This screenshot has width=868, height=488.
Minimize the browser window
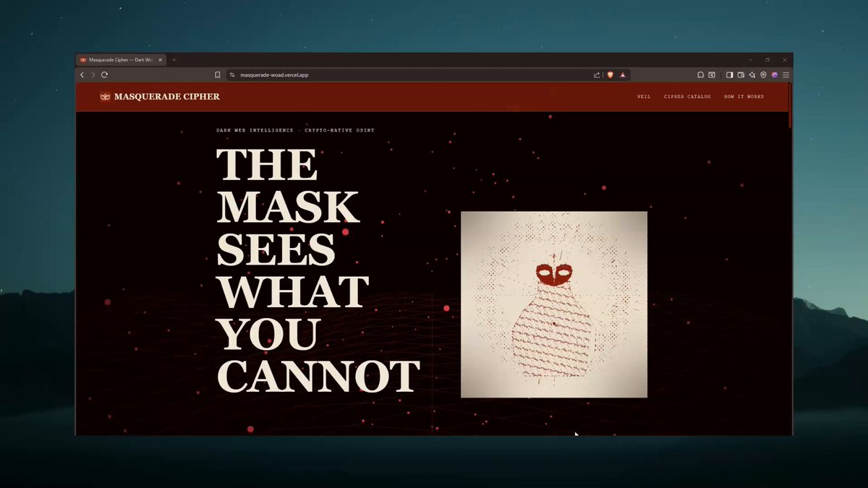(750, 60)
